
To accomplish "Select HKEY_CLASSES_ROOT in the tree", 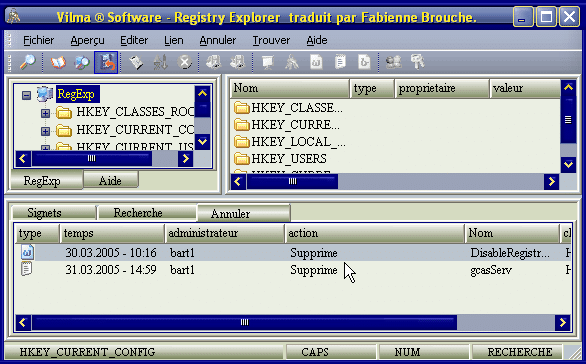I will [135, 112].
